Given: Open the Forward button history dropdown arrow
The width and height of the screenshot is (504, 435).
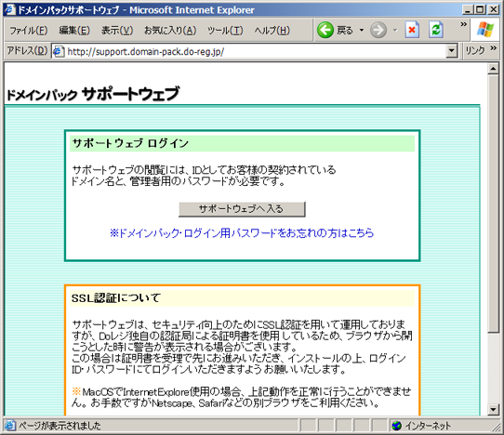Looking at the screenshot, I should pos(395,30).
